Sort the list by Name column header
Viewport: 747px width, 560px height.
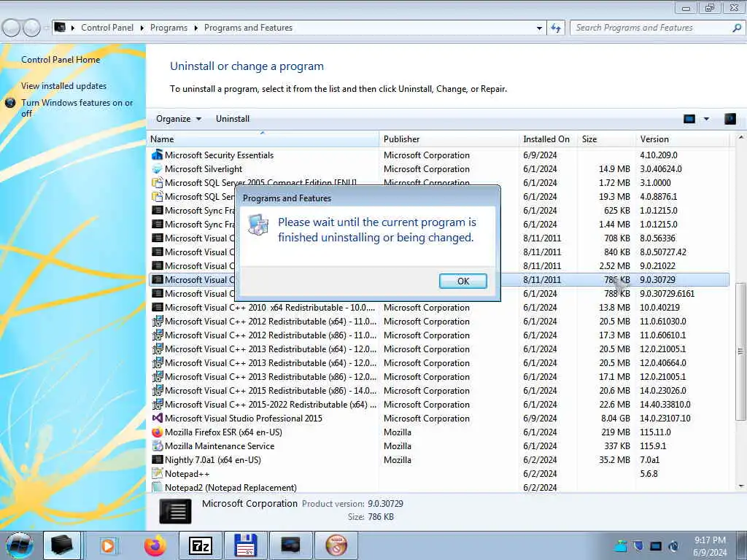pyautogui.click(x=263, y=139)
